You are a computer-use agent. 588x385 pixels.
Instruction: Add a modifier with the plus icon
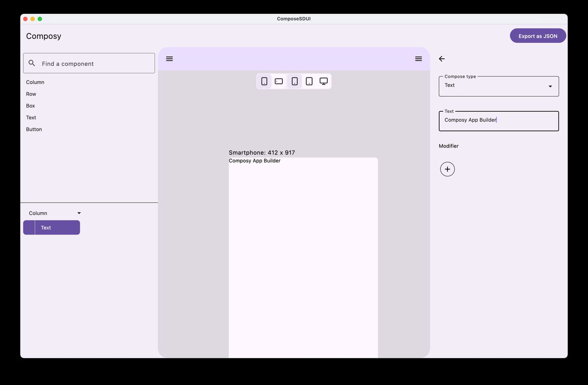(x=447, y=169)
